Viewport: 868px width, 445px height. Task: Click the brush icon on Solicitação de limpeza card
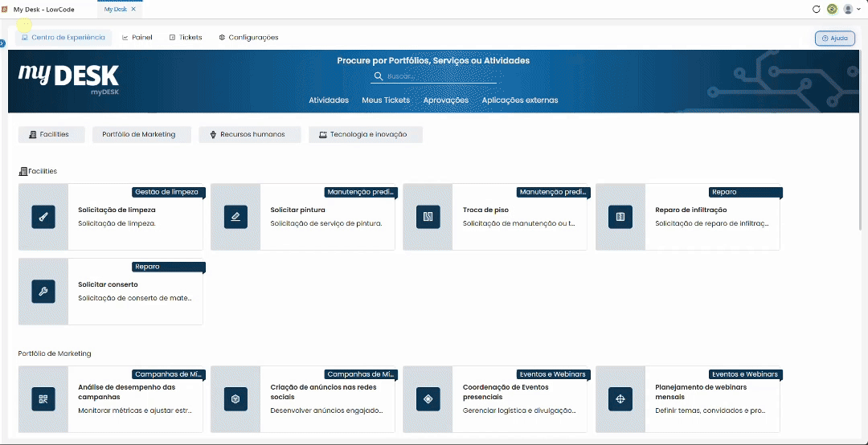click(43, 217)
